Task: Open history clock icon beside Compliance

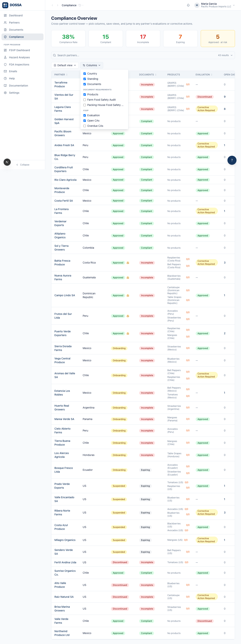Action: point(80,5)
